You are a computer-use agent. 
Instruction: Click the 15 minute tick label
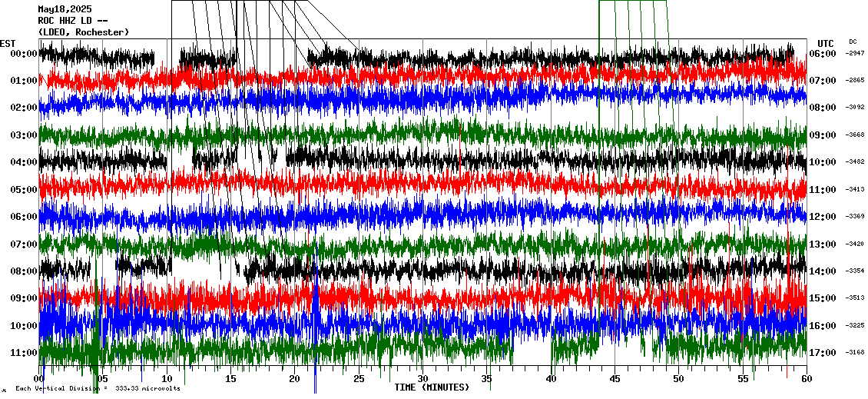click(231, 379)
